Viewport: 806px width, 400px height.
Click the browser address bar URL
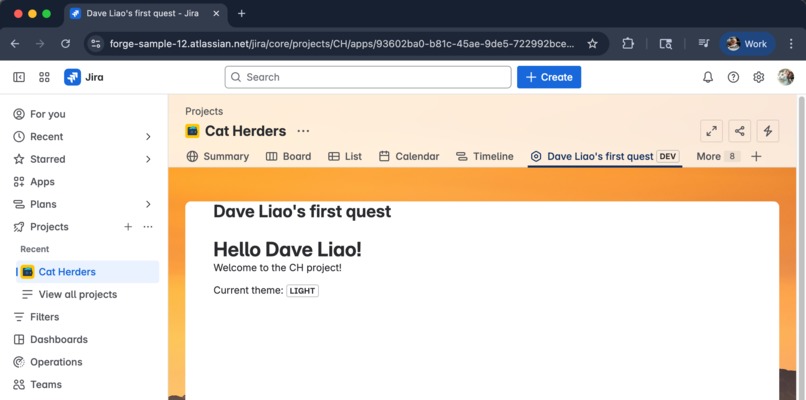[x=342, y=44]
